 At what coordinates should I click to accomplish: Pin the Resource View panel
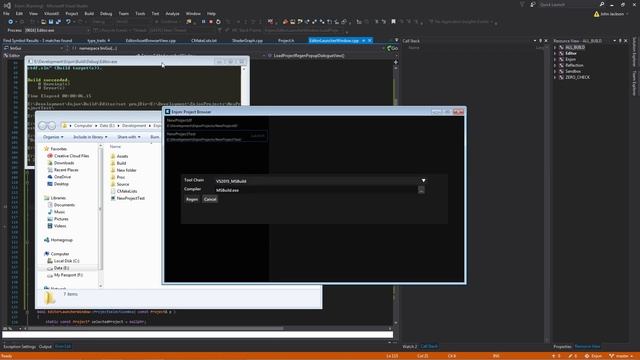click(620, 41)
